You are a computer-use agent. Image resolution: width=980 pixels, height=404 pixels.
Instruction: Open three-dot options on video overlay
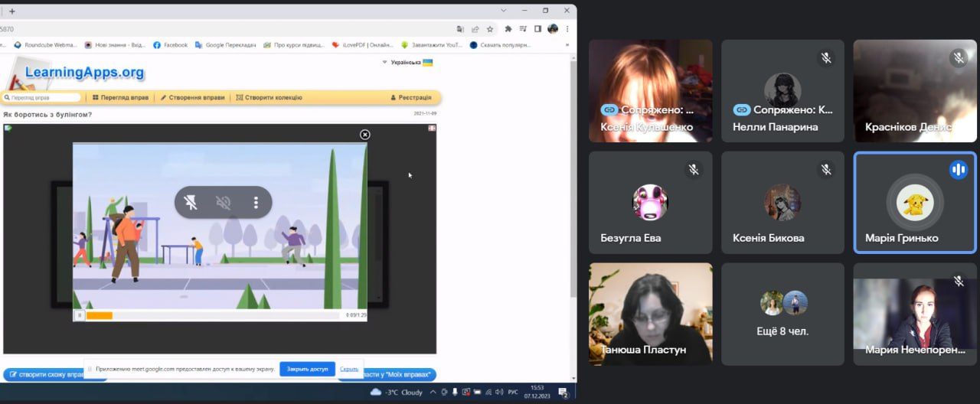point(256,203)
